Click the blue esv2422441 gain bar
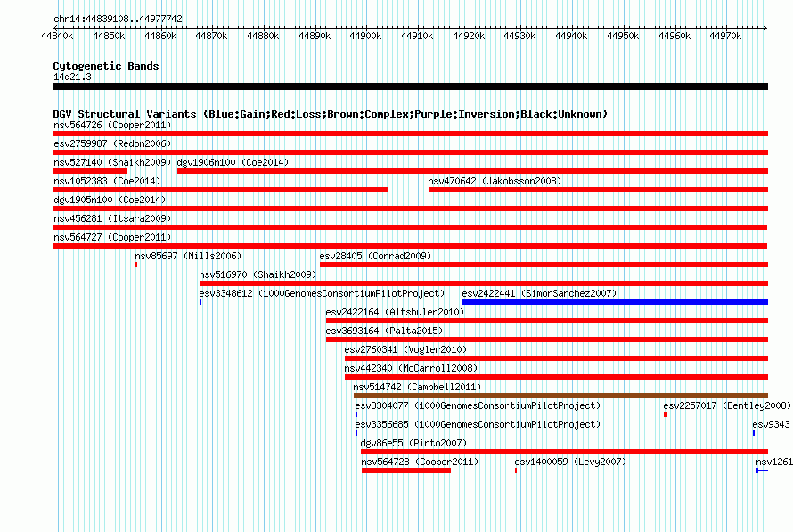This screenshot has width=793, height=532. (615, 302)
